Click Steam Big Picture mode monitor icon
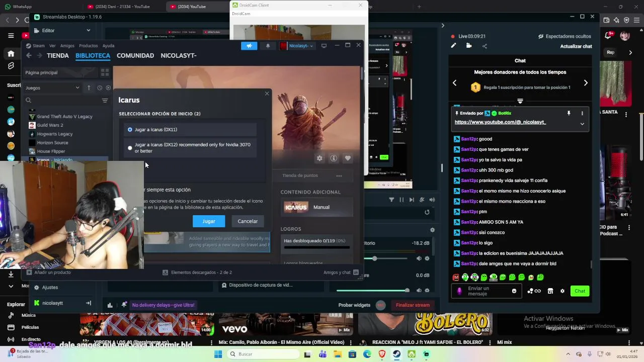 click(324, 46)
